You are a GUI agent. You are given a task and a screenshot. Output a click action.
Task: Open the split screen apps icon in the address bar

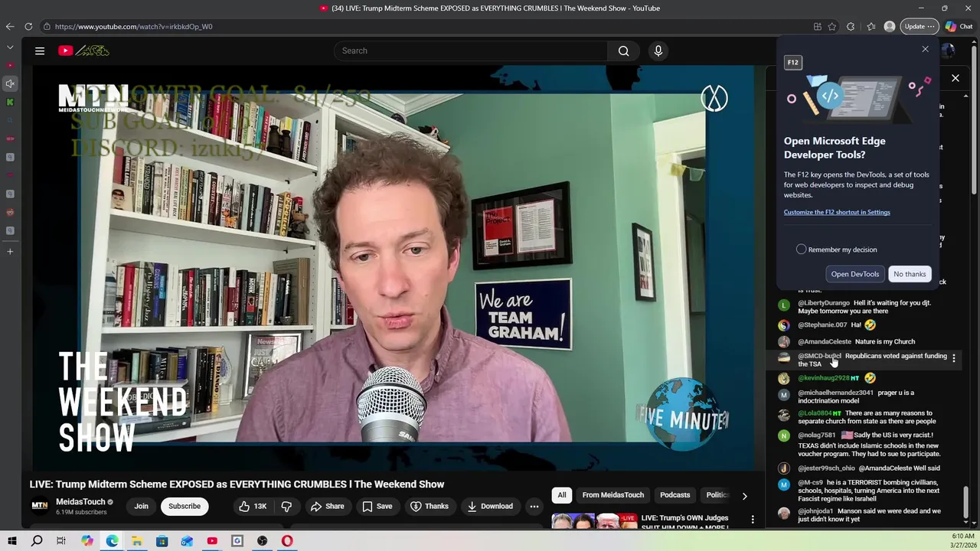(x=818, y=26)
